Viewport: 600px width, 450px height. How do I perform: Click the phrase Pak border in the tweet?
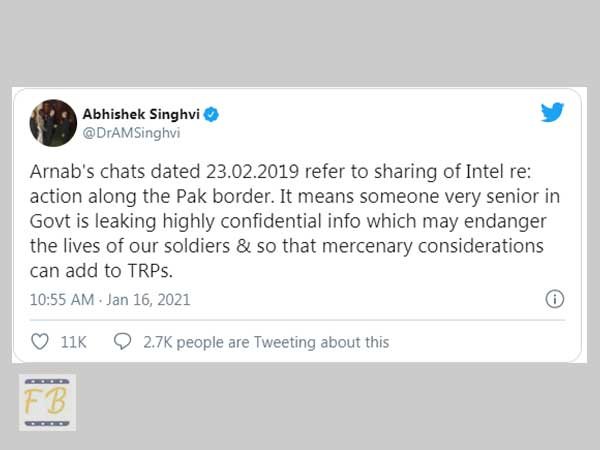coord(226,196)
